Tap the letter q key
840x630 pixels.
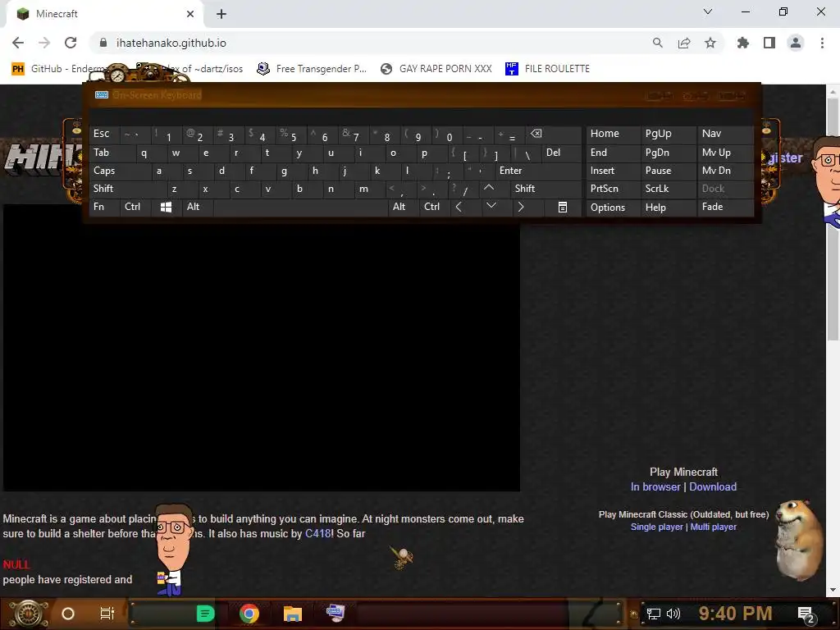click(151, 153)
